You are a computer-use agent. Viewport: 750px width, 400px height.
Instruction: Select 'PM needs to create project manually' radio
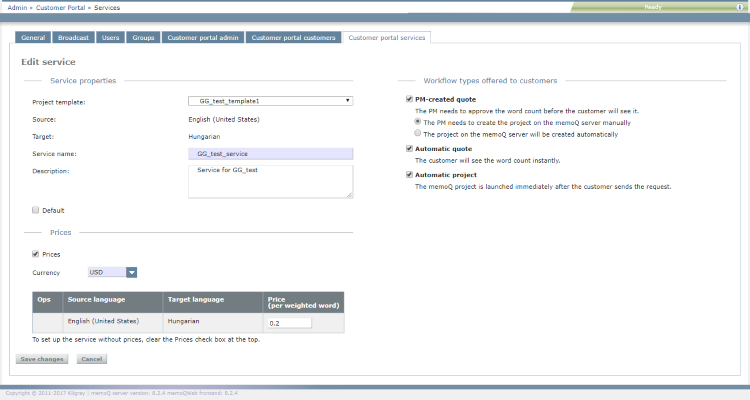418,121
